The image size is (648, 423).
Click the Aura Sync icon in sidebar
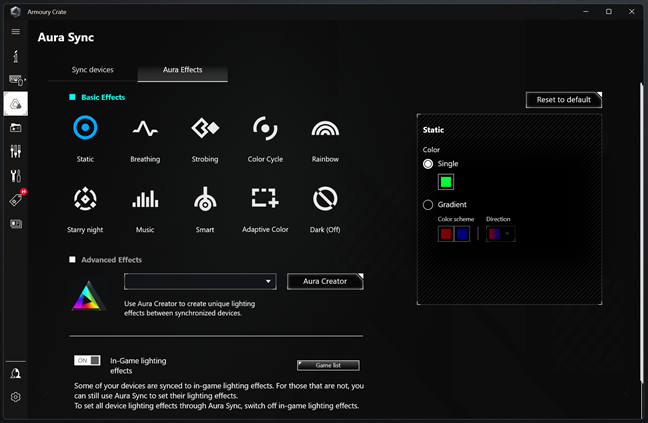[16, 104]
